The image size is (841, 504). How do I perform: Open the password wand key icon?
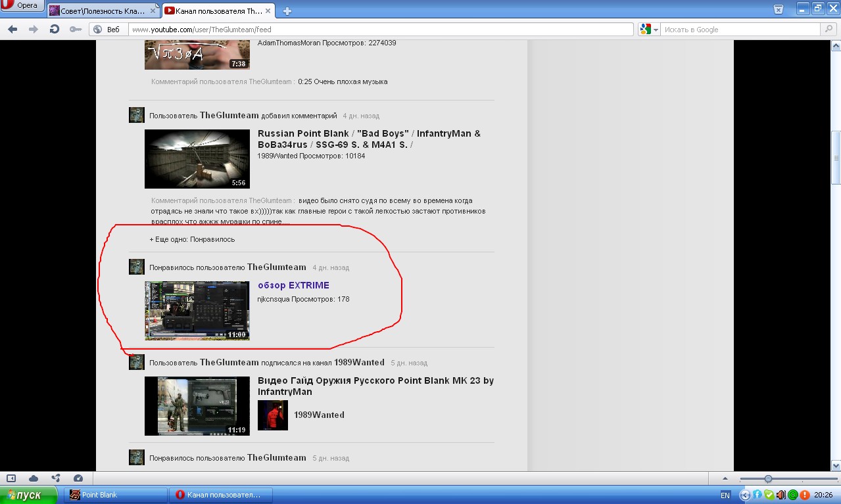point(75,30)
